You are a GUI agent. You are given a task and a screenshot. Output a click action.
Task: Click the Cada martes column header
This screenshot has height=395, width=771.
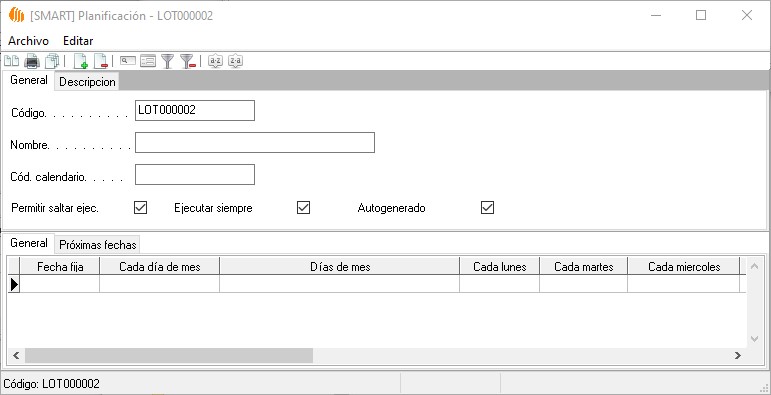click(x=584, y=267)
